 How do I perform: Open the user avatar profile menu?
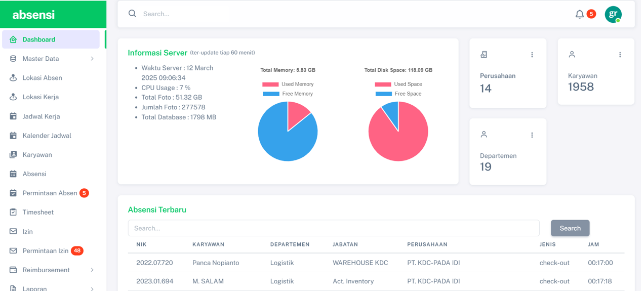613,14
